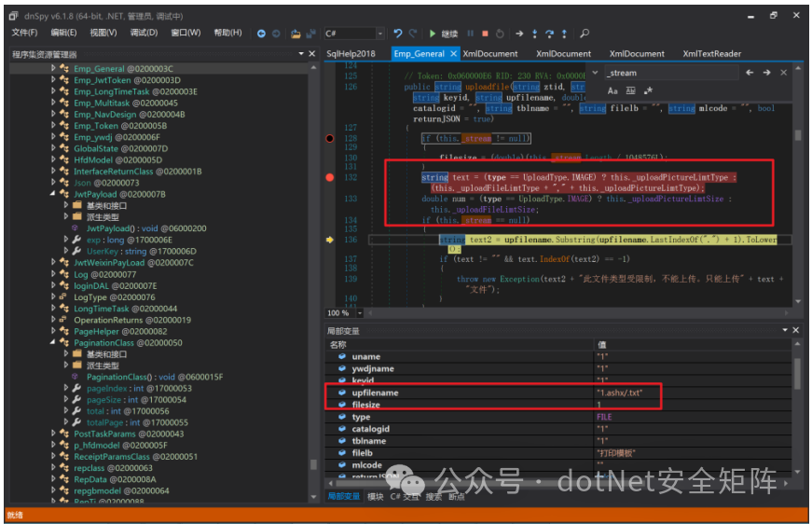The image size is (812, 524).
Task: Click the undo toolbar icon
Action: pos(397,34)
